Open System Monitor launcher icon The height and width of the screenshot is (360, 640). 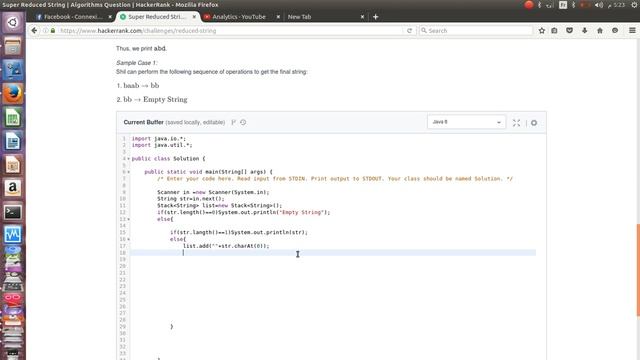(13, 235)
